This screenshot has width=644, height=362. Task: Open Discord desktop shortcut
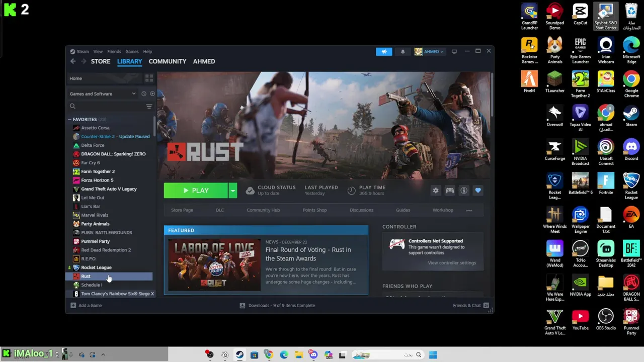coord(631,150)
